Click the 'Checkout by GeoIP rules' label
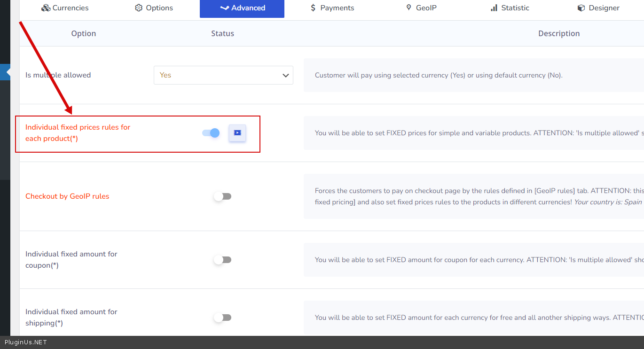Image resolution: width=644 pixels, height=349 pixels. (x=67, y=196)
